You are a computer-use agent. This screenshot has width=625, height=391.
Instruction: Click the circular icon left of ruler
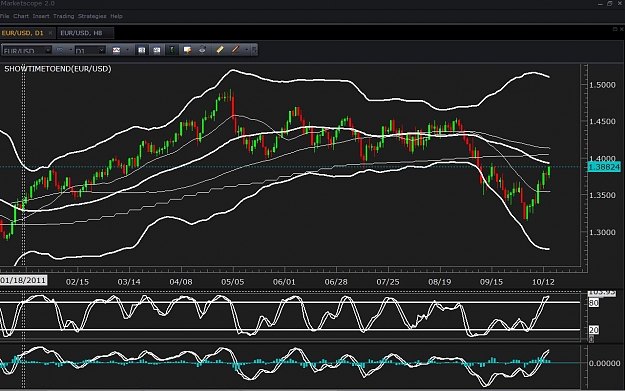click(x=202, y=50)
